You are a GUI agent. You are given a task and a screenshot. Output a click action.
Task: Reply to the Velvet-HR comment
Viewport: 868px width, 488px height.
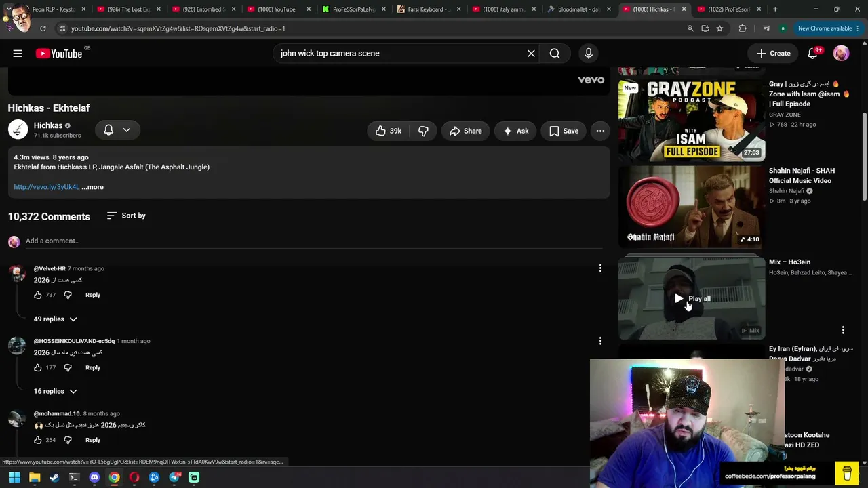click(93, 295)
